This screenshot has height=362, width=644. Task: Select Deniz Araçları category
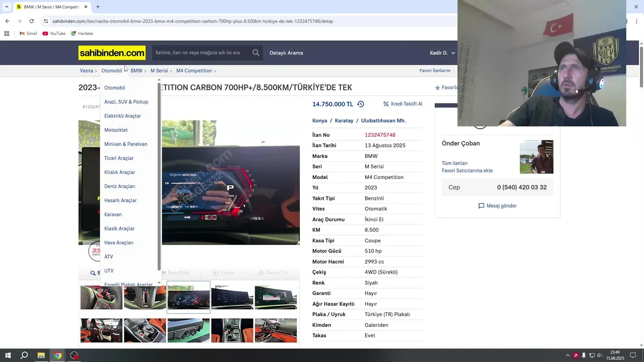120,187
